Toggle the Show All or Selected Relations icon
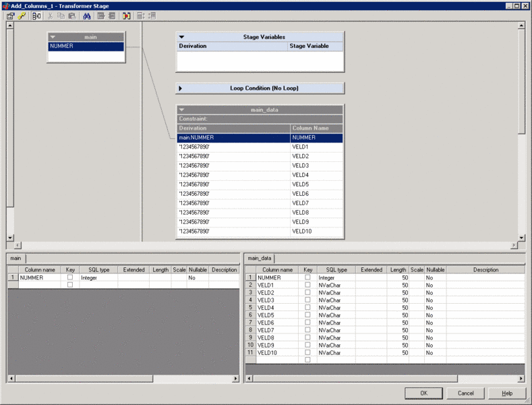The width and height of the screenshot is (532, 405). point(36,16)
